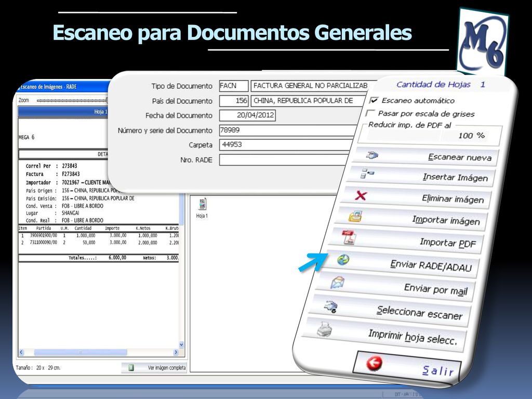
Task: Click the globe icon for Enviar RADE/ADAU
Action: point(343,260)
